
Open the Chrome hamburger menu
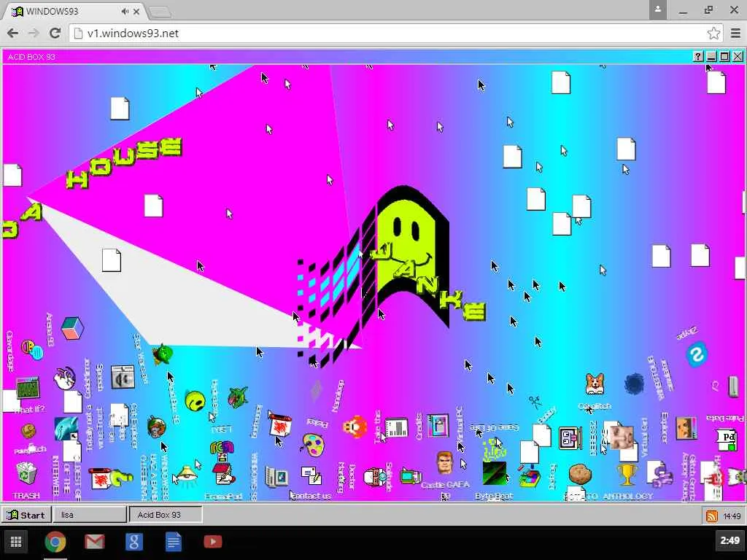735,34
